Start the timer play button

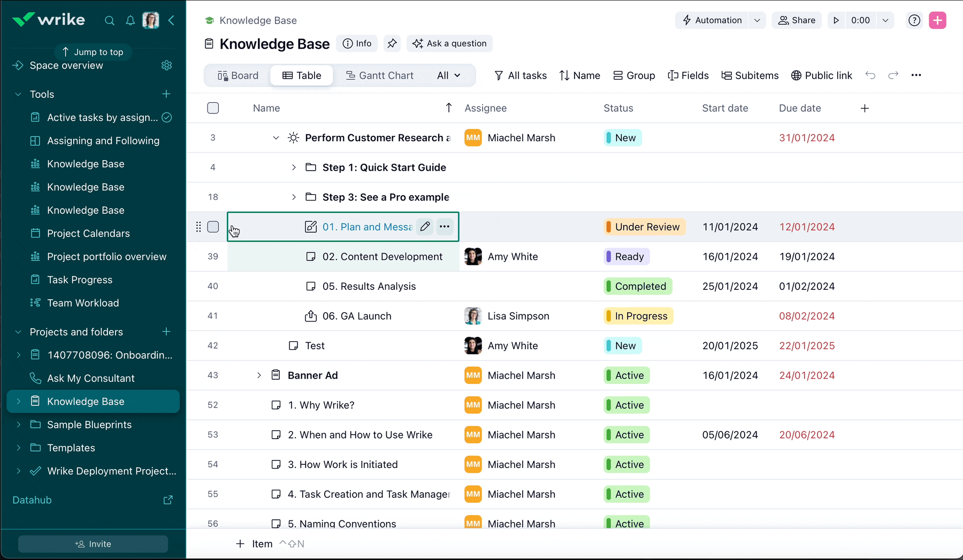836,20
